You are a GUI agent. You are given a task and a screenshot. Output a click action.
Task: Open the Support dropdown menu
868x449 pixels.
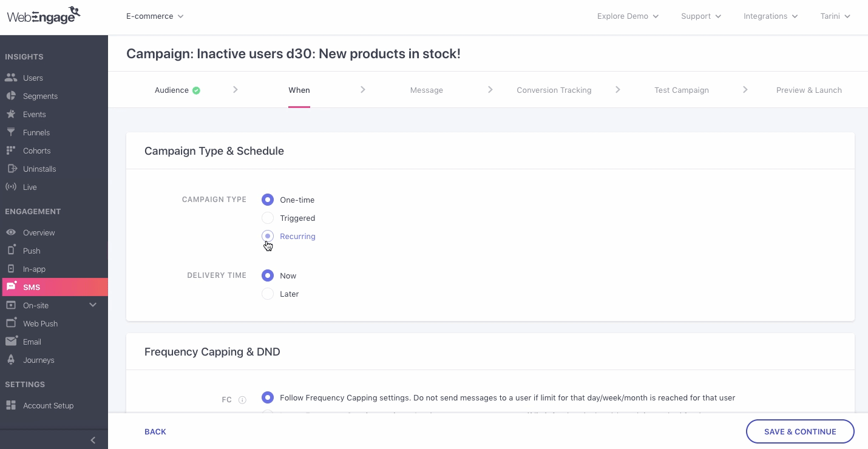pos(701,16)
